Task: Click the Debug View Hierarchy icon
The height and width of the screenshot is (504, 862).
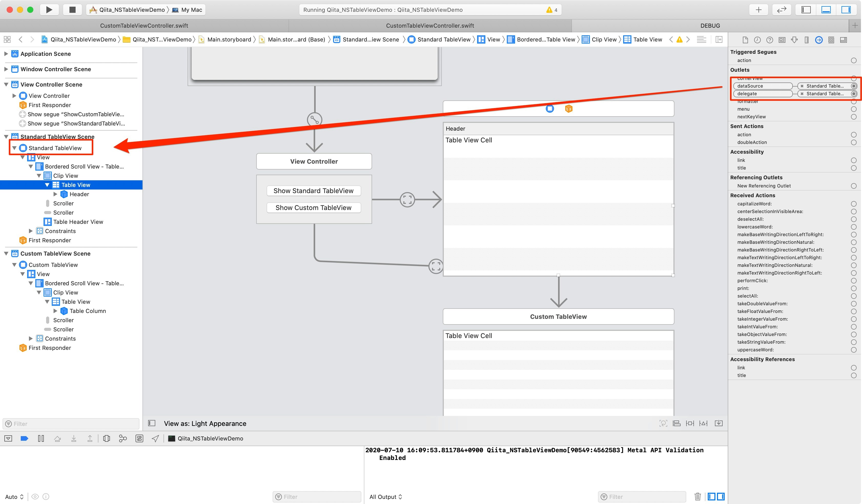Action: click(106, 438)
